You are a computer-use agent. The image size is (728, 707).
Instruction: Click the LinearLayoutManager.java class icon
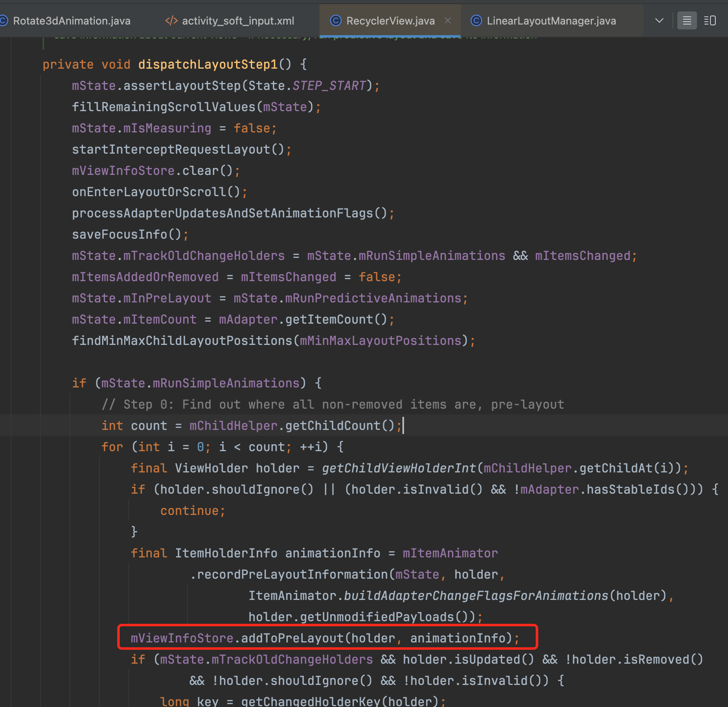(x=476, y=21)
